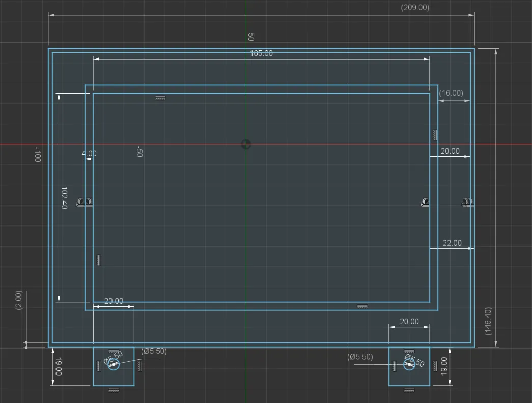
Task: Click the offset constraint icon near the 102.40 dimension
Action: tap(85, 203)
